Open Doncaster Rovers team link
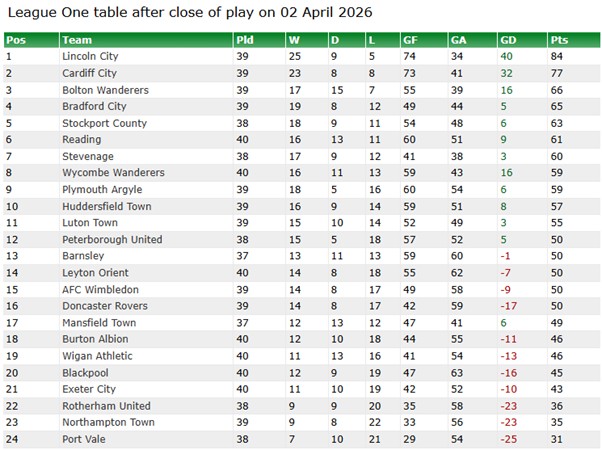Image resolution: width=602 pixels, height=450 pixels. click(x=104, y=306)
